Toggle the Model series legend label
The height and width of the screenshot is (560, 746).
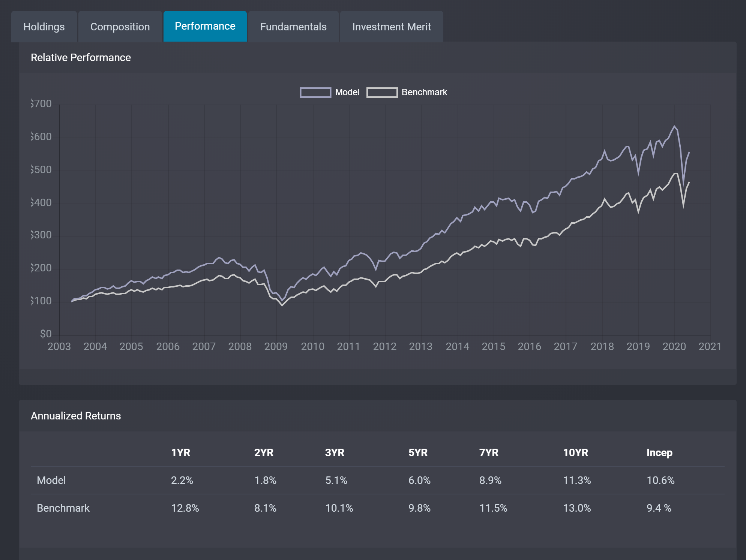[347, 92]
